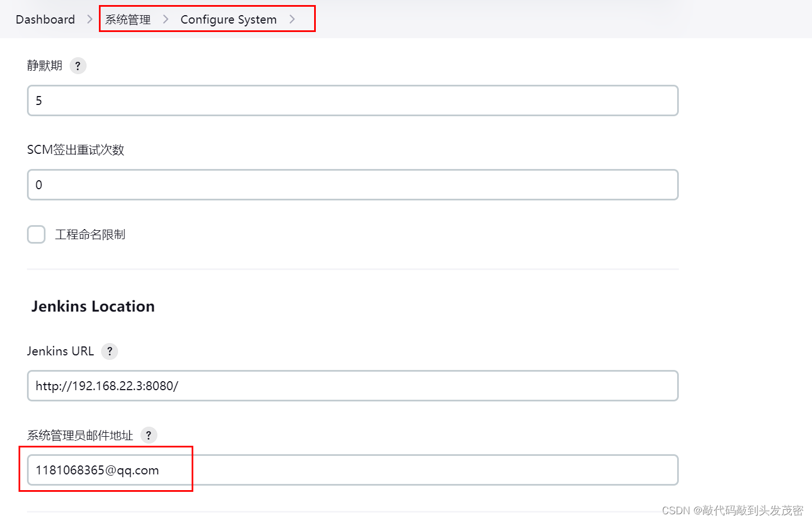Select the 工程命名限制 label text
812x521 pixels.
click(x=90, y=235)
